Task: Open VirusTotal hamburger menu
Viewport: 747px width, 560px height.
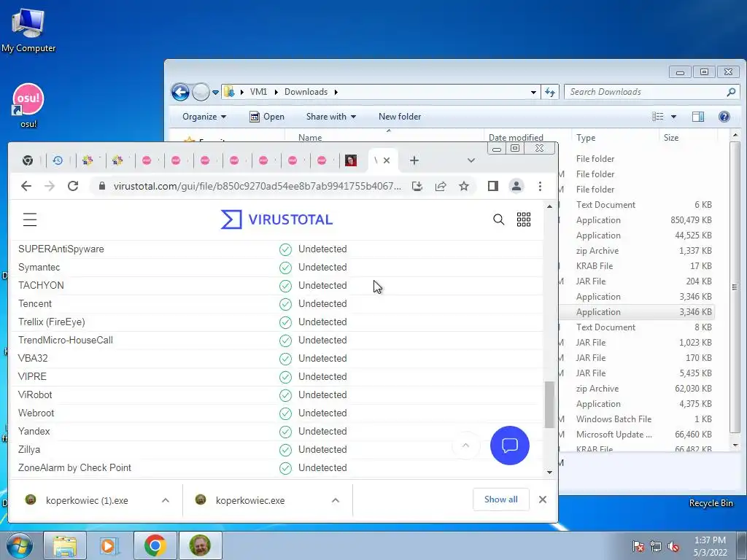Action: [30, 219]
